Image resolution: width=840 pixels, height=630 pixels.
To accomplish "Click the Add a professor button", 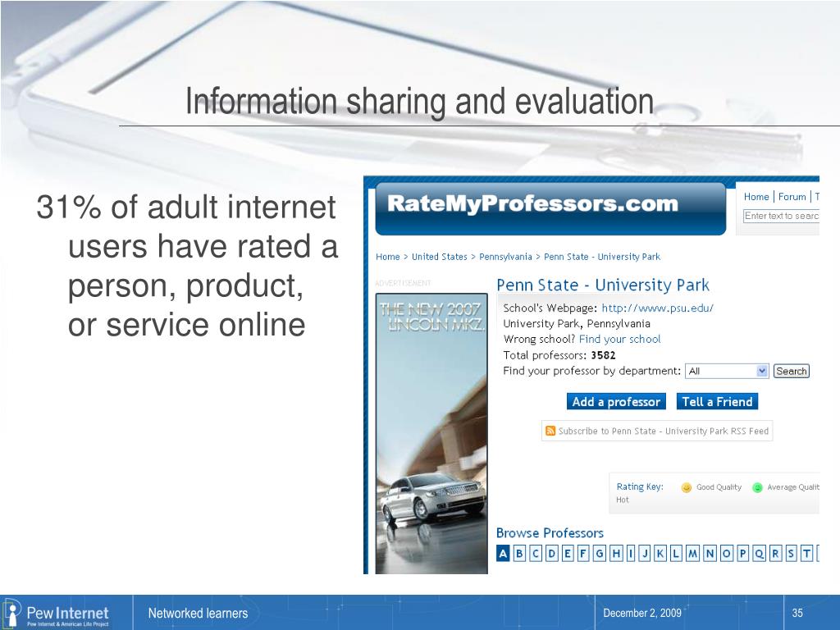I will click(x=616, y=402).
